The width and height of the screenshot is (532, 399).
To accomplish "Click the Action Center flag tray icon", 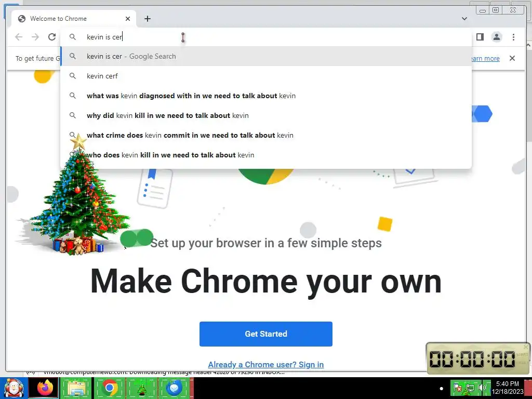I will [x=457, y=388].
